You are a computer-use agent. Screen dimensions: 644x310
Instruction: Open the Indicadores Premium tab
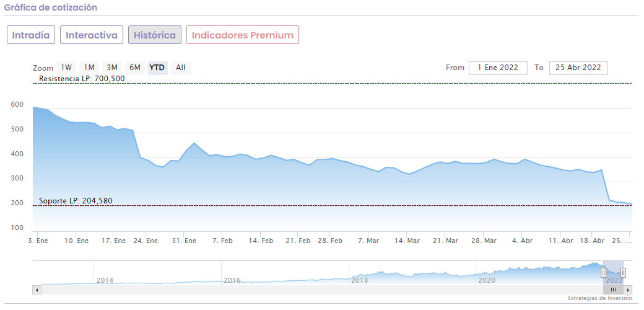coord(242,35)
